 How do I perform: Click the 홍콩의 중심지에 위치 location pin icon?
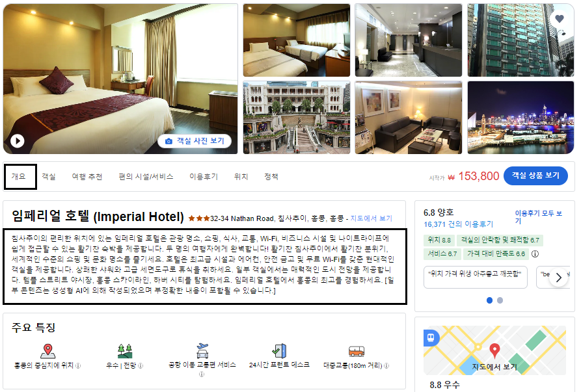click(47, 350)
